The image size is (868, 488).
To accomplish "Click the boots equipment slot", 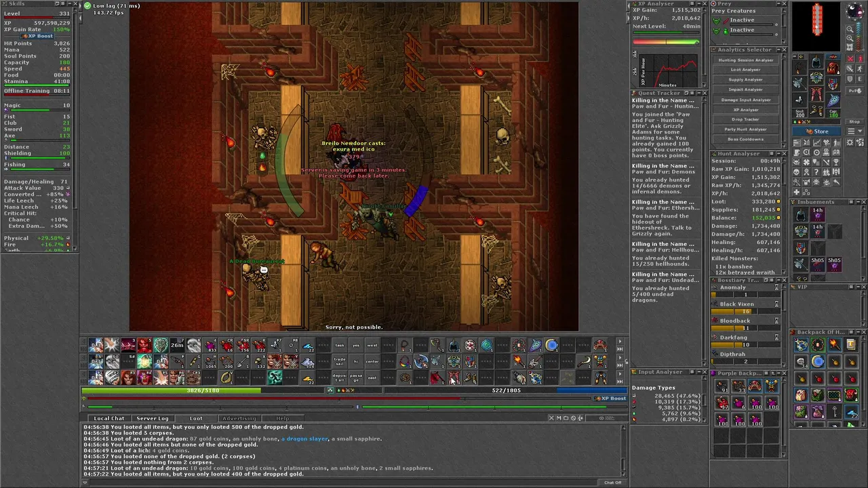I will pyautogui.click(x=816, y=110).
